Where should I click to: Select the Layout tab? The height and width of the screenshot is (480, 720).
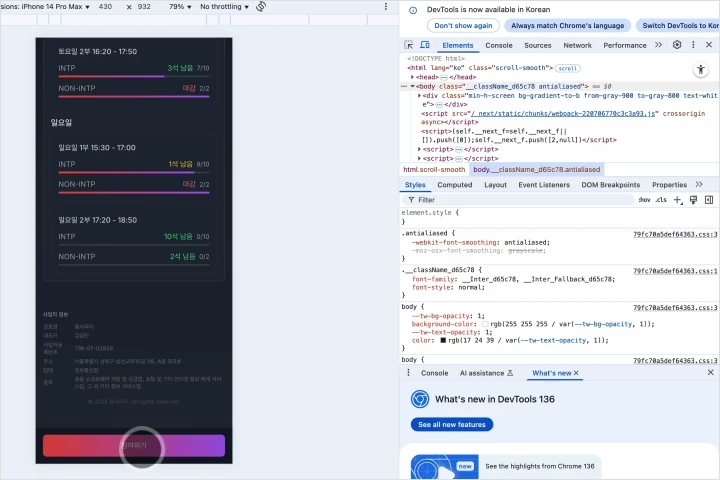coord(495,185)
